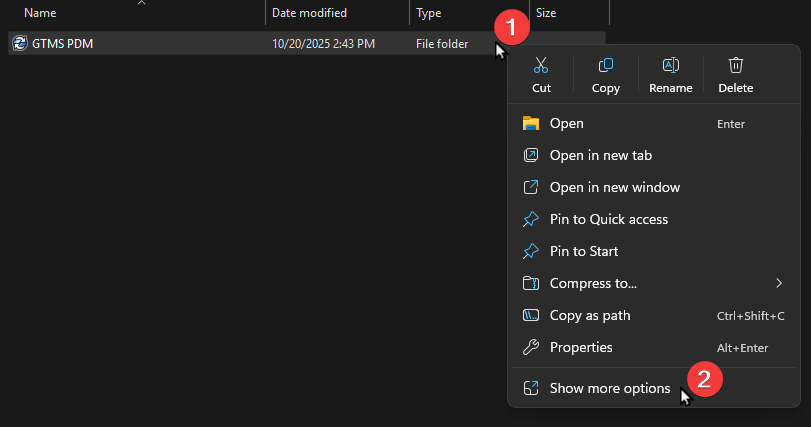811x427 pixels.
Task: Sort files by Name column header
Action: pos(40,13)
